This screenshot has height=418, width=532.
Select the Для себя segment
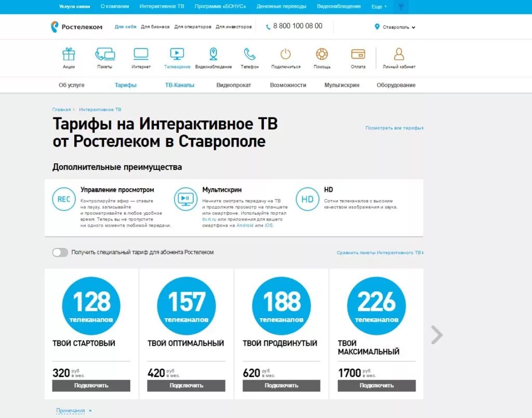(x=126, y=27)
